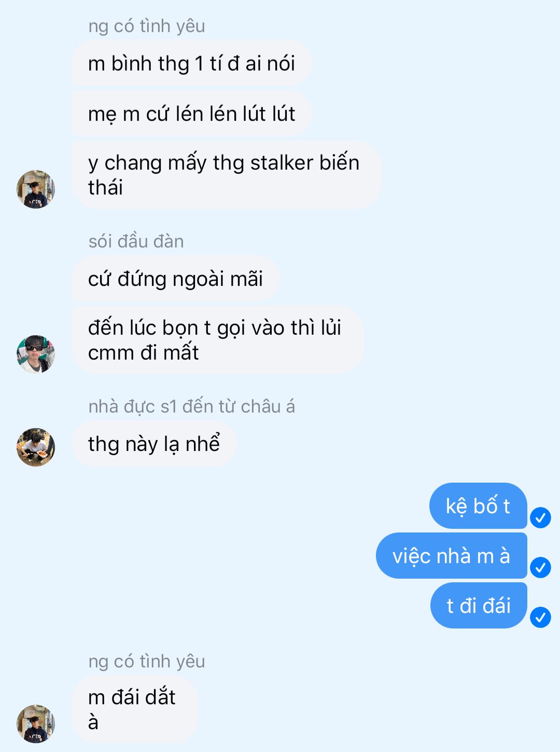
Task: Select the "đến lúc bọn t gọi vào" message
Action: (x=217, y=339)
